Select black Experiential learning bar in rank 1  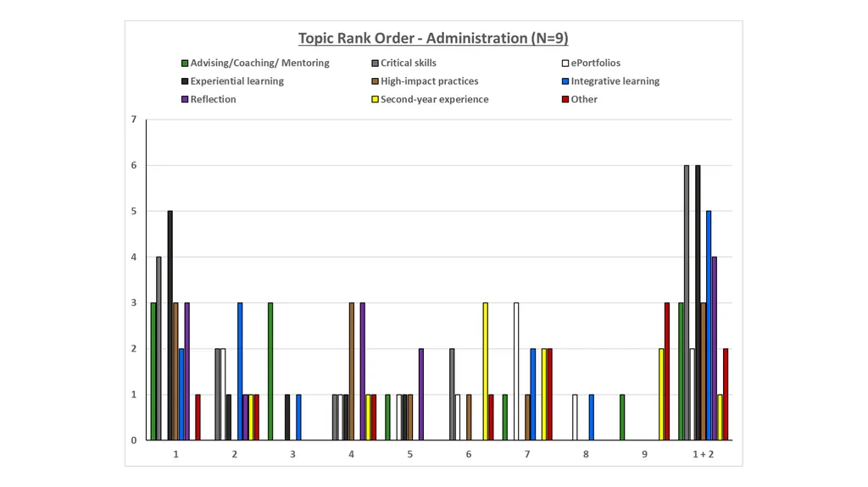click(170, 325)
